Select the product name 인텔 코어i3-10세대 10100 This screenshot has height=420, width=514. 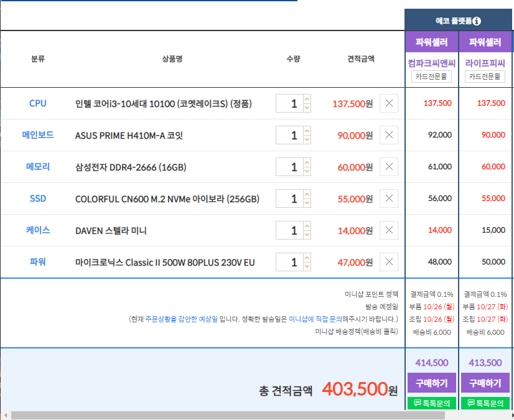[x=163, y=104]
